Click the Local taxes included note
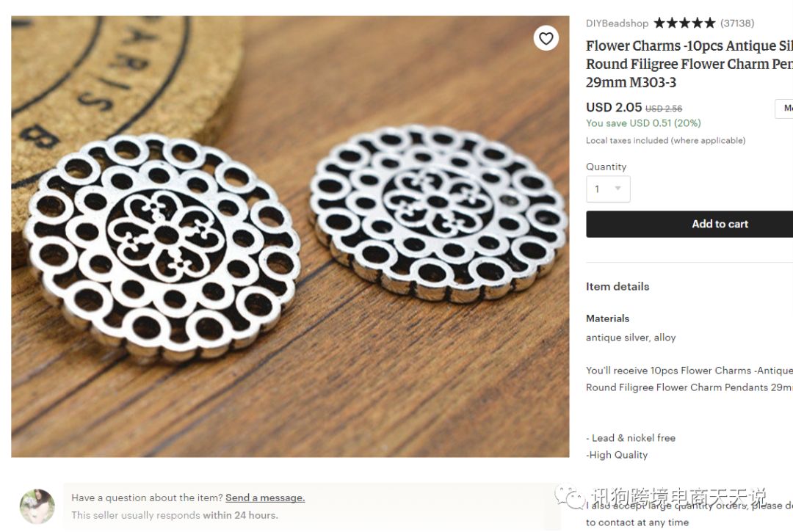 pos(665,140)
